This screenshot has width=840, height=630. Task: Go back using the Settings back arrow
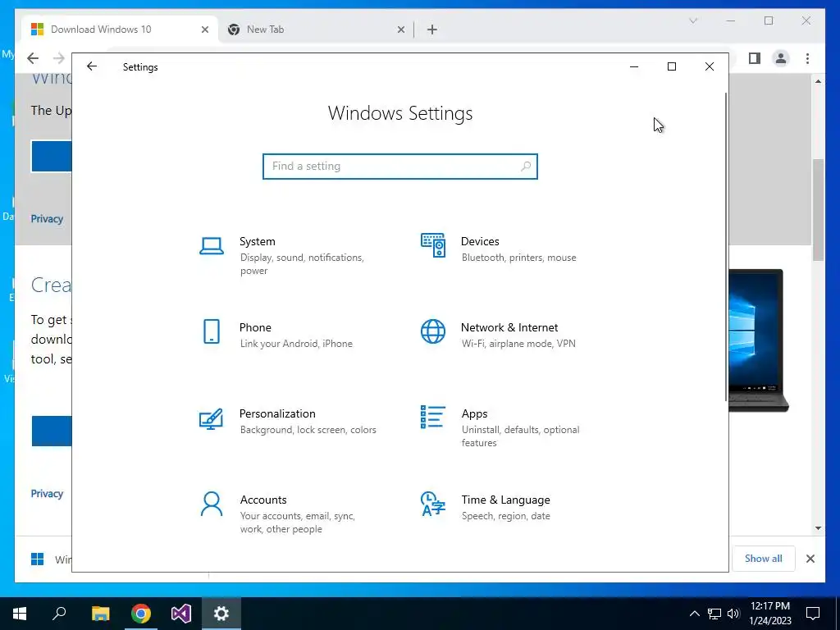(92, 66)
